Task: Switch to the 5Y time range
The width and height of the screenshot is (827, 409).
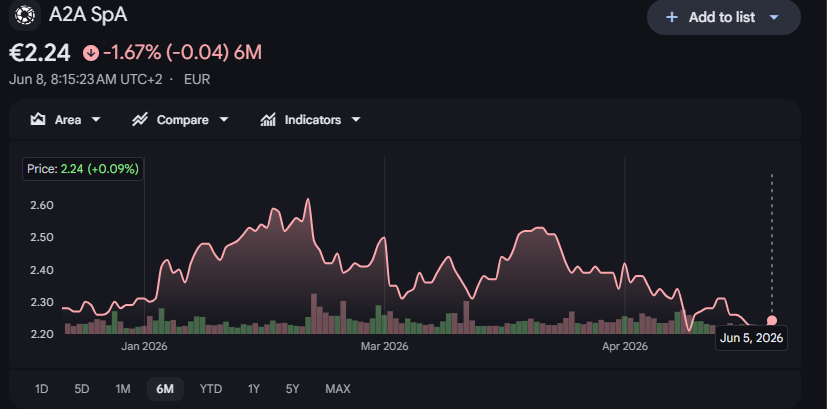Action: (x=292, y=389)
